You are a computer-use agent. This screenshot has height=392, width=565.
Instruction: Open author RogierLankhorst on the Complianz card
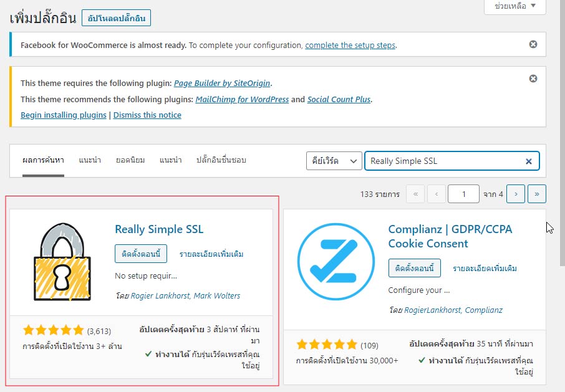(x=432, y=310)
